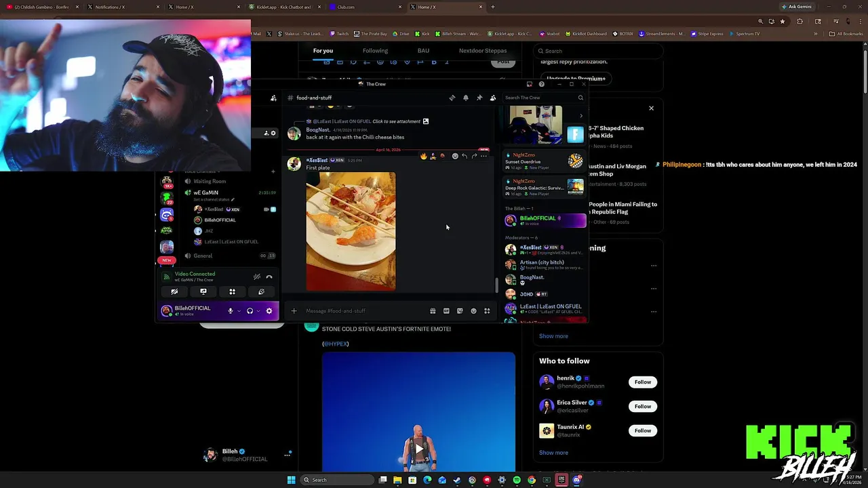
Task: Follow henrik in Who to follow
Action: click(x=642, y=382)
